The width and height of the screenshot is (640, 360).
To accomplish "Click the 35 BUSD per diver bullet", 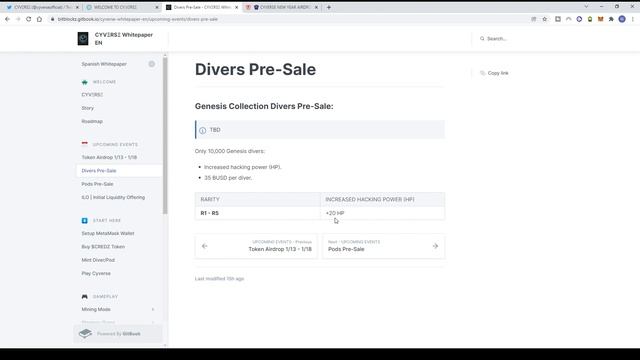I will coord(228,178).
